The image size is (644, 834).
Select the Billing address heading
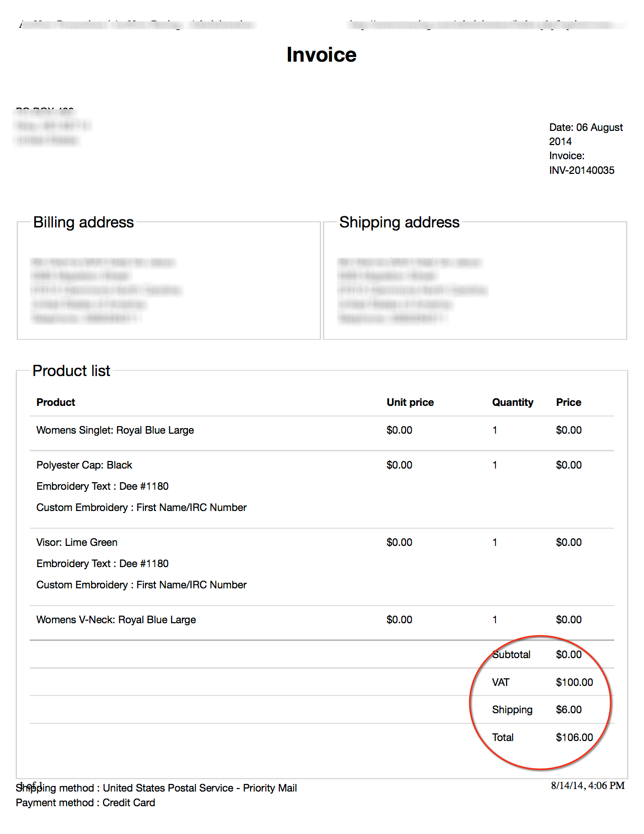(83, 222)
